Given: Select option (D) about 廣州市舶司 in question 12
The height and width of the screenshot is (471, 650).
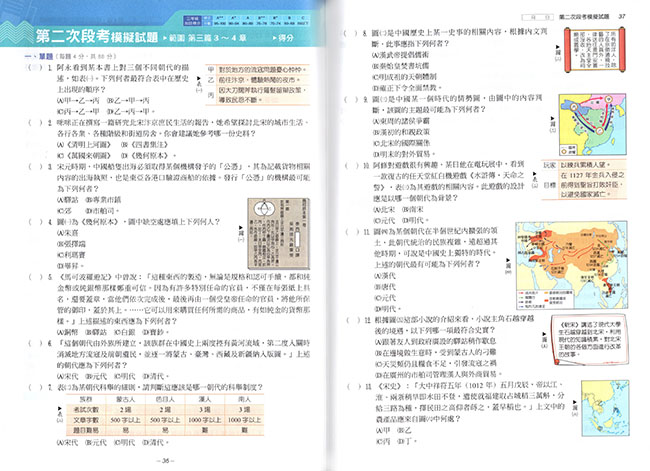Looking at the screenshot, I should pyautogui.click(x=438, y=374).
